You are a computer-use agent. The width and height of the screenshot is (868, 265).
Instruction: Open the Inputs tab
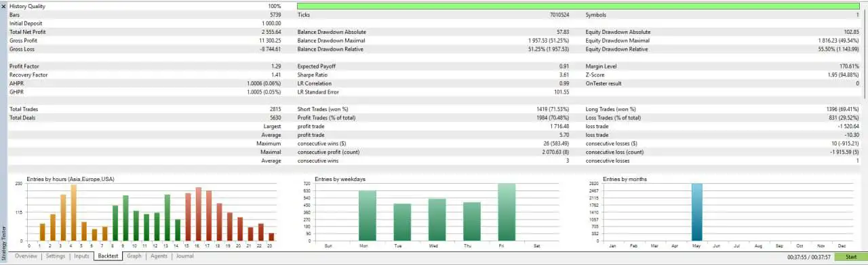tap(81, 256)
